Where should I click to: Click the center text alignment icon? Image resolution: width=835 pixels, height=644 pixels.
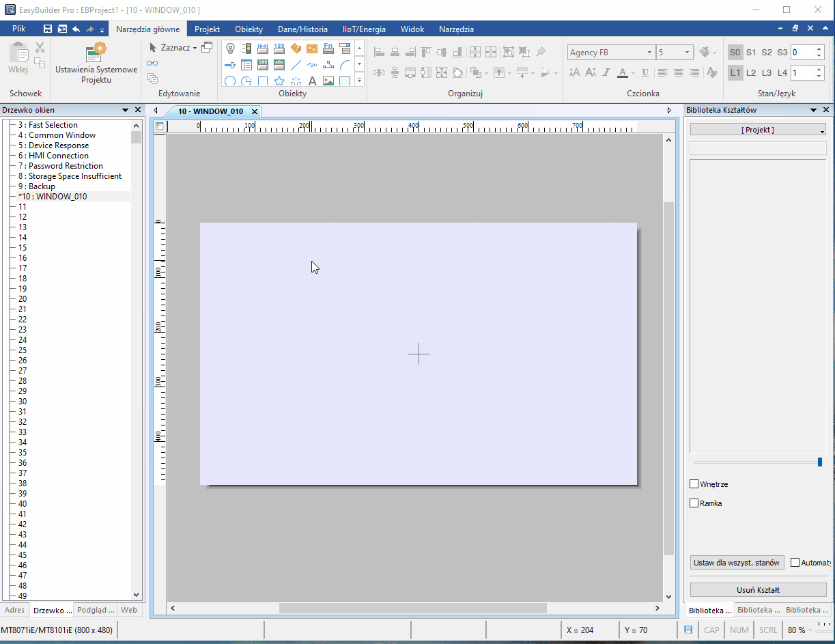(x=679, y=72)
